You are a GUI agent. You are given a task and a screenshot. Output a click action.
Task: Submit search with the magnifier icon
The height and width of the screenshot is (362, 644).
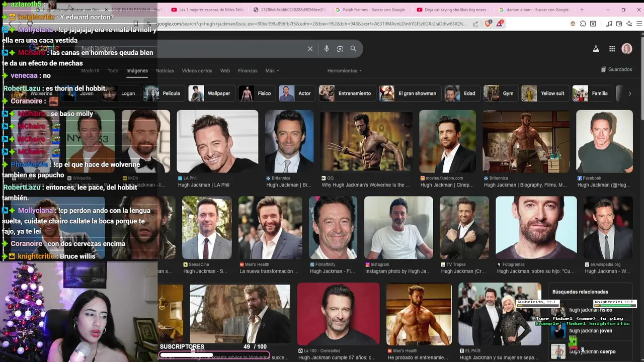[x=353, y=49]
